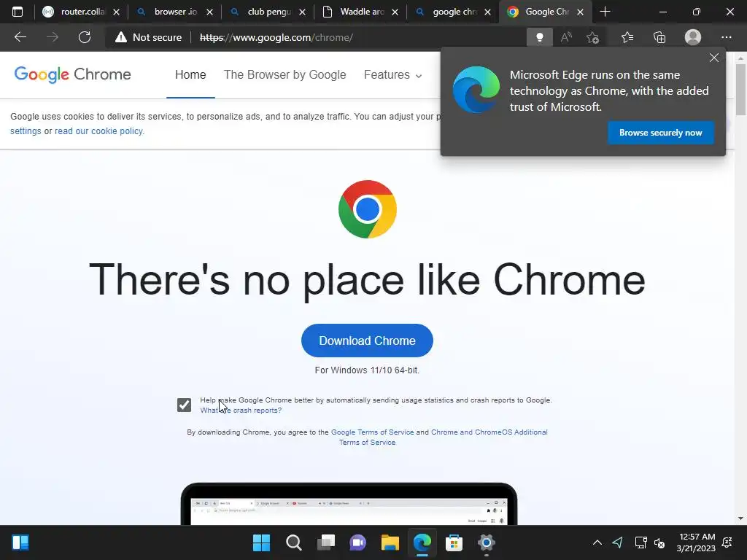Open the cookie settings link
Viewport: 747px width, 560px height.
tap(26, 131)
